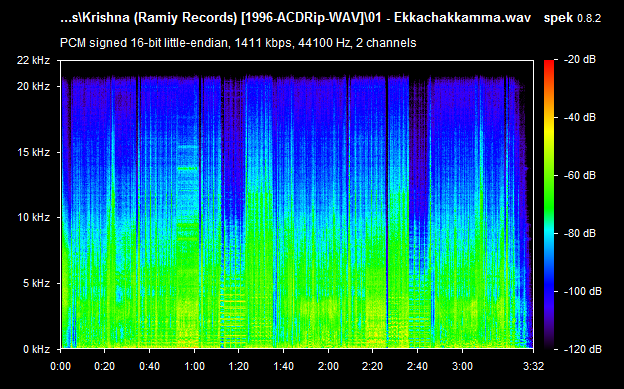Screen dimensions: 624x389
Task: Click the 10 kHz frequency label
Action: pos(33,217)
